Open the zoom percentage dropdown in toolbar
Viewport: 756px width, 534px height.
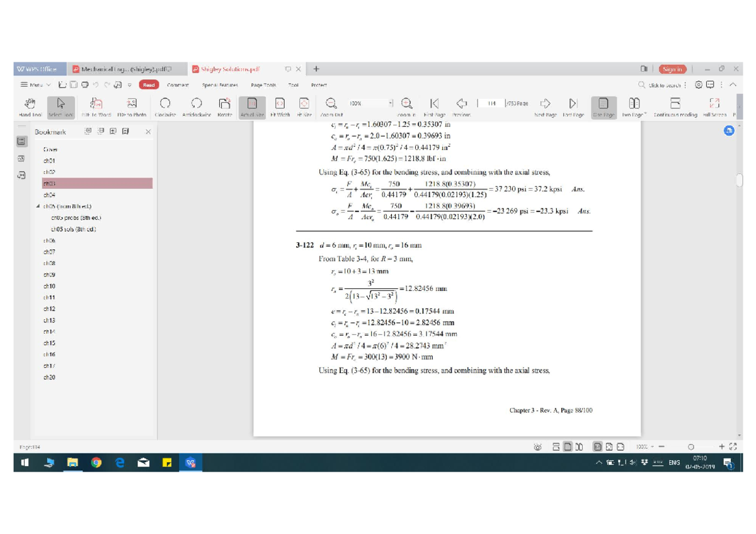point(391,103)
